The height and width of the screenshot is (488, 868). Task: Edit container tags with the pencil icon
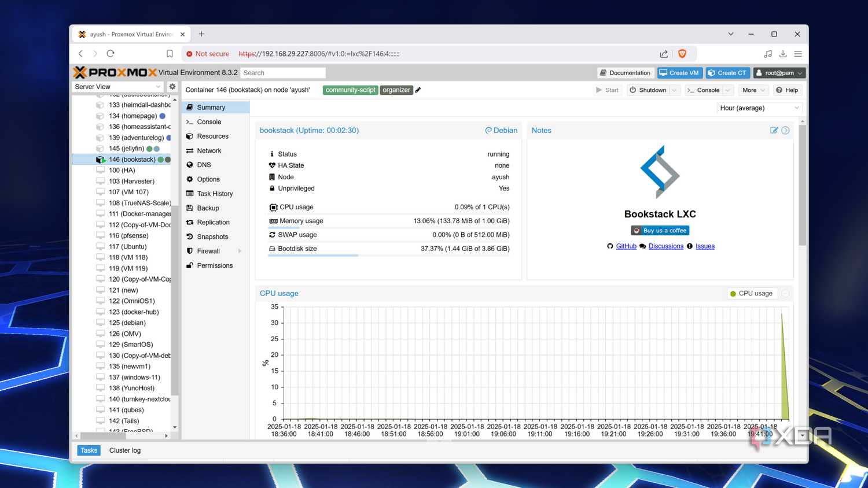point(418,90)
